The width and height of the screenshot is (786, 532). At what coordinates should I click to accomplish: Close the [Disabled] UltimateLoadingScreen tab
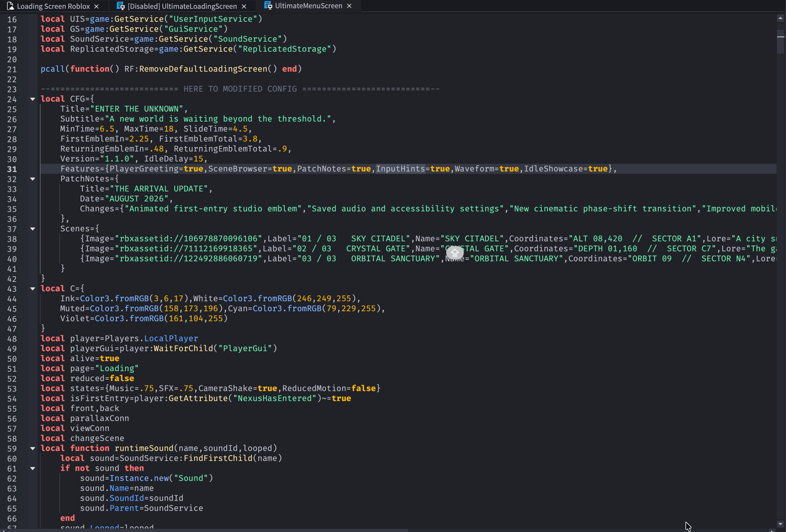(244, 6)
